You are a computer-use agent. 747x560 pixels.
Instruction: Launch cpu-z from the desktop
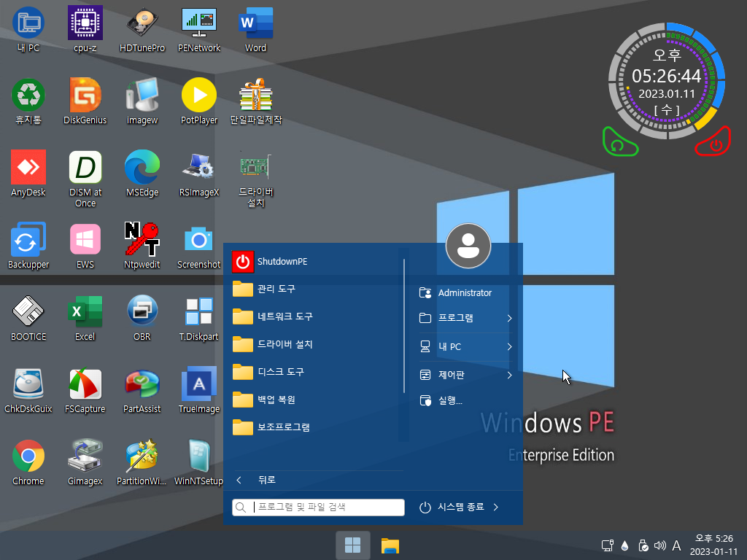point(85,29)
